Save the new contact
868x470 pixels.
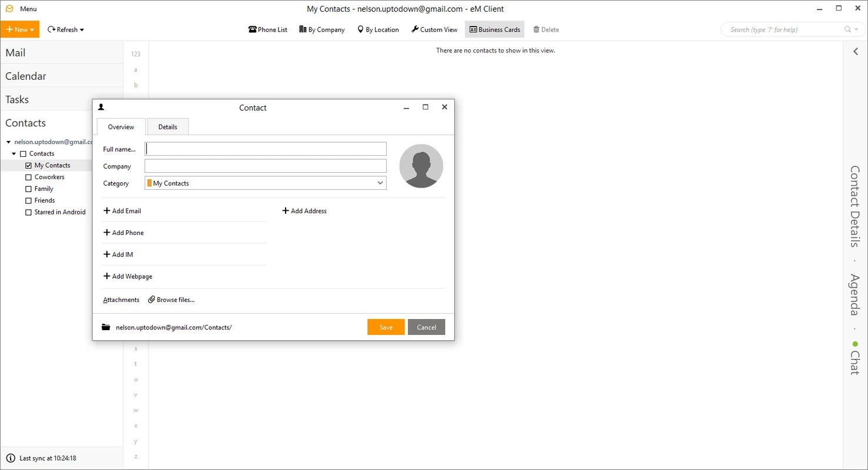(386, 327)
